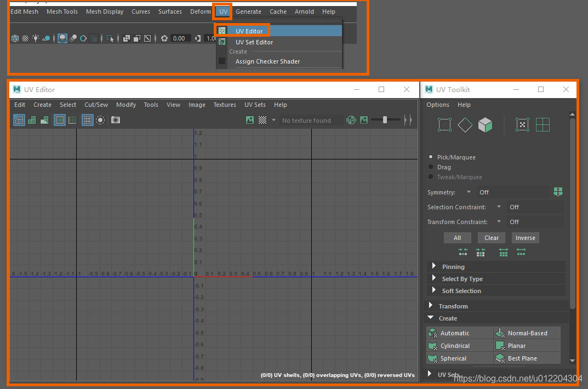The width and height of the screenshot is (588, 389).
Task: Open the Symmetry dropdown arrow
Action: click(x=469, y=192)
